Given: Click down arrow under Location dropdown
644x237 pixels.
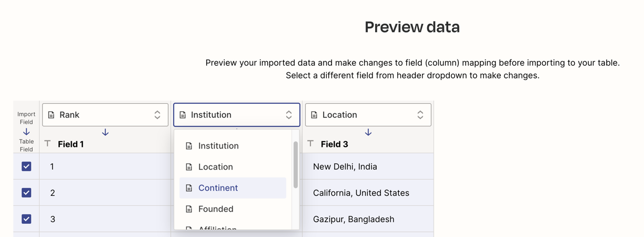Looking at the screenshot, I should pos(368,132).
